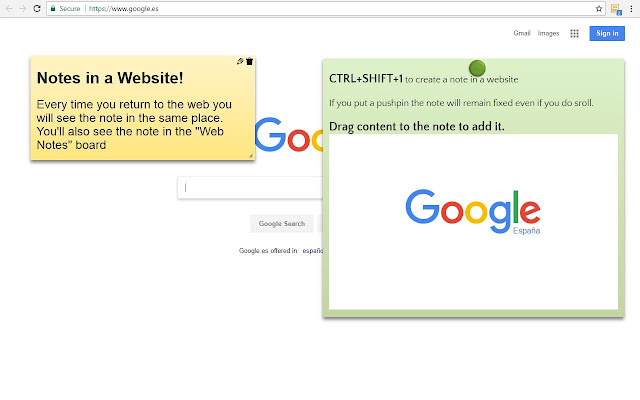Open the Images link

tap(548, 33)
